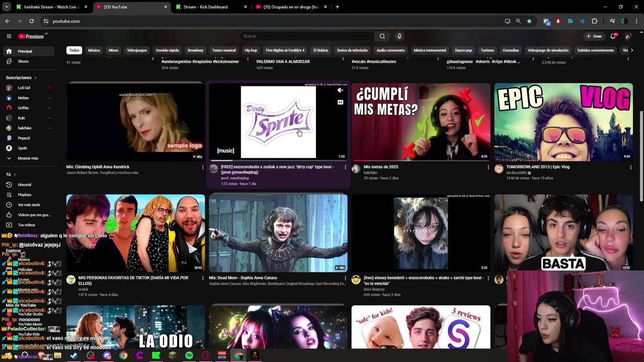Launch Minecraft from the taskbar
Image resolution: width=644 pixels, height=362 pixels.
tap(173, 355)
